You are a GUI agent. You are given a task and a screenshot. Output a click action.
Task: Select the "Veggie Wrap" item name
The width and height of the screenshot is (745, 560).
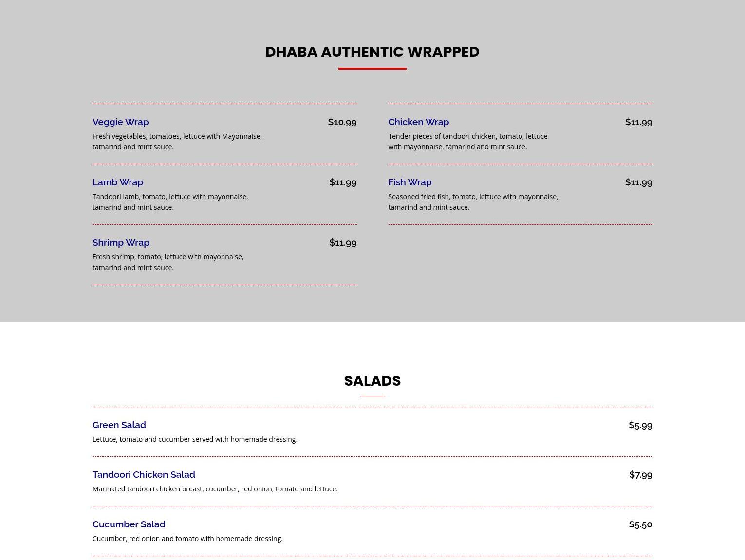coord(121,122)
